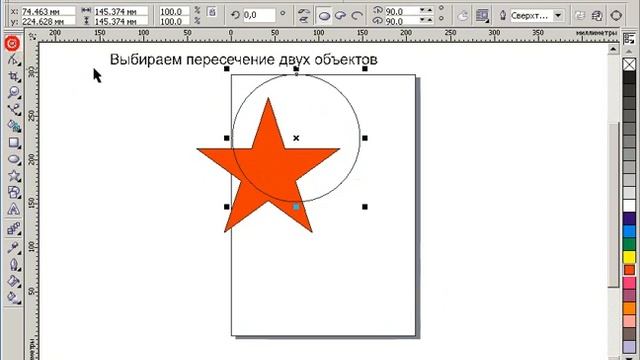Click the circle's center X marker
The image size is (640, 360).
pyautogui.click(x=296, y=138)
